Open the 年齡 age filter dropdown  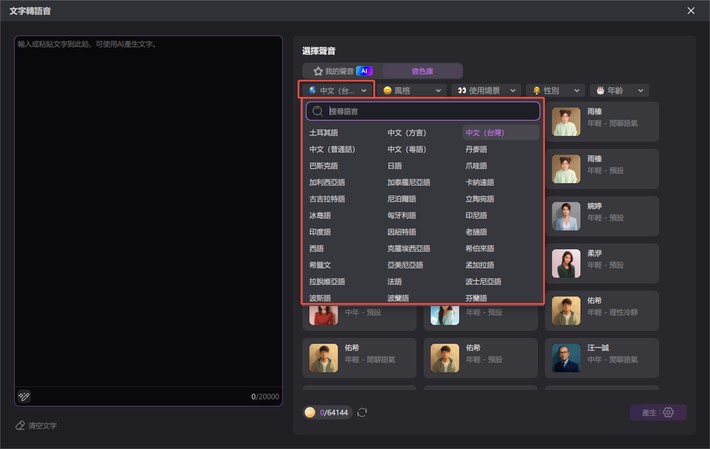[619, 91]
